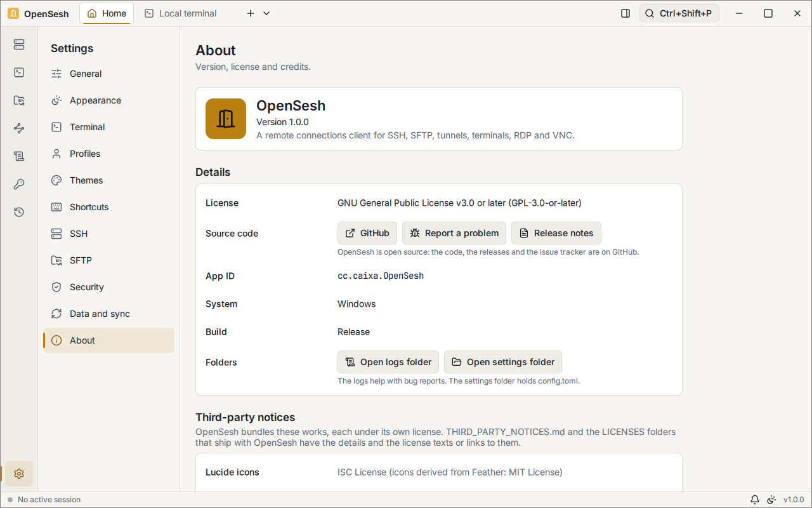This screenshot has width=812, height=508.
Task: Select About in Settings sidebar
Action: coord(108,340)
